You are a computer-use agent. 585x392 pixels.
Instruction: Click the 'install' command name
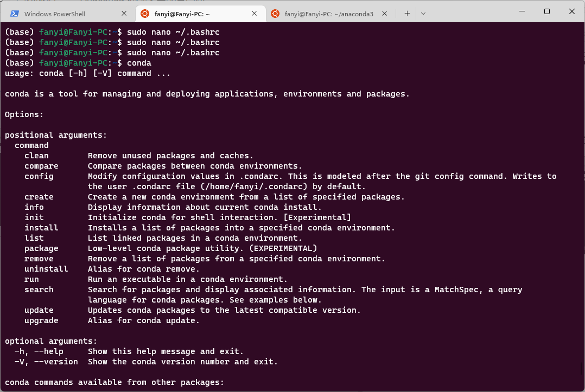point(41,228)
